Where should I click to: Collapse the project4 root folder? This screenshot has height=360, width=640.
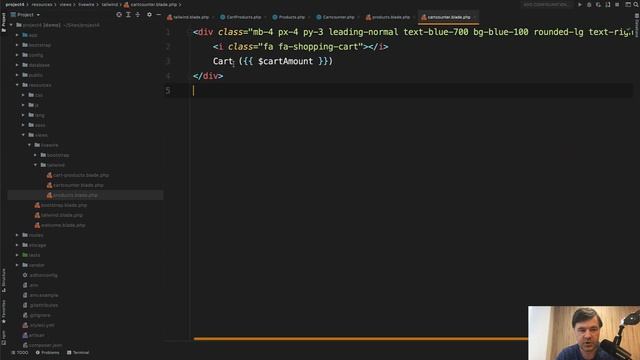click(11, 25)
